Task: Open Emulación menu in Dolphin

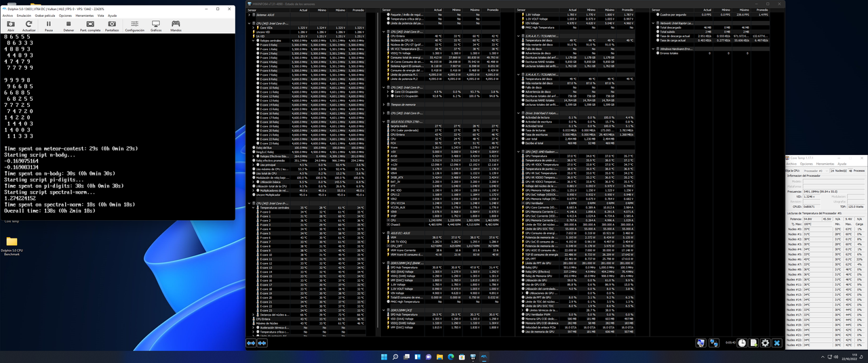Action: tap(24, 15)
